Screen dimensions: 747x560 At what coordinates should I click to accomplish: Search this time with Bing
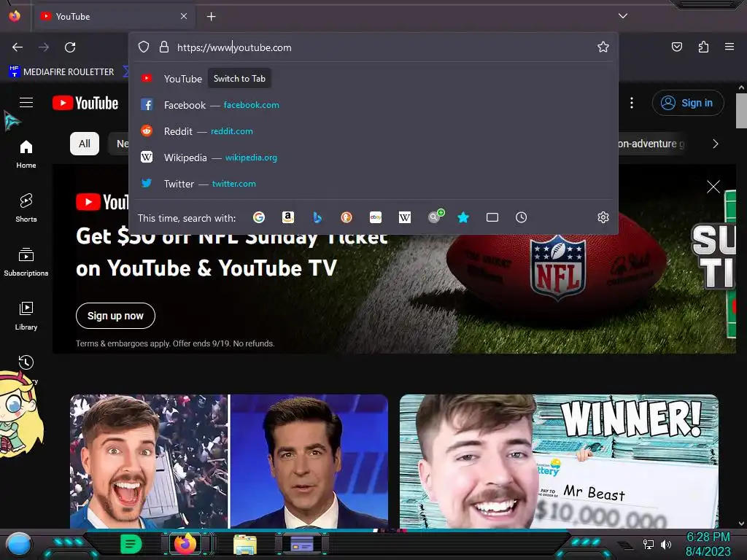coord(317,217)
